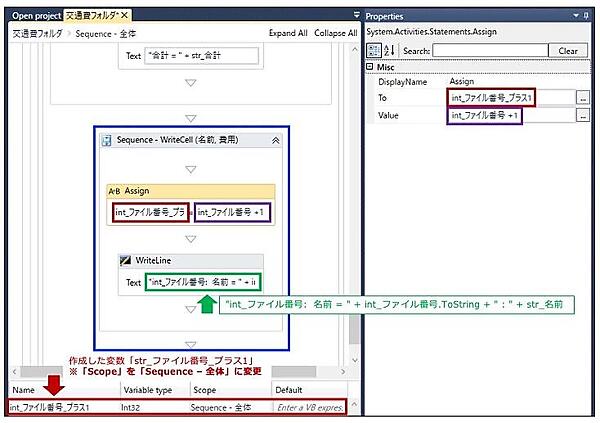Click the Sequence WriteCell activity icon
Screen dimensions: 600x423
106,140
